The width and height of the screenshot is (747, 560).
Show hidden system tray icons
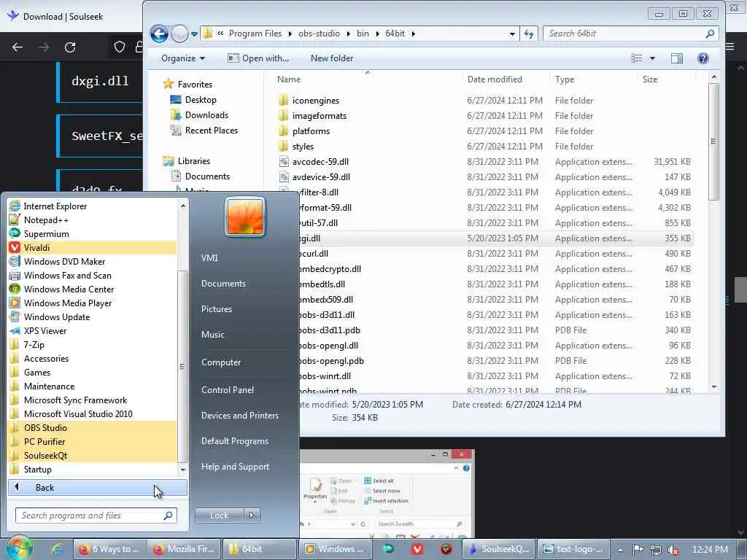pos(620,550)
